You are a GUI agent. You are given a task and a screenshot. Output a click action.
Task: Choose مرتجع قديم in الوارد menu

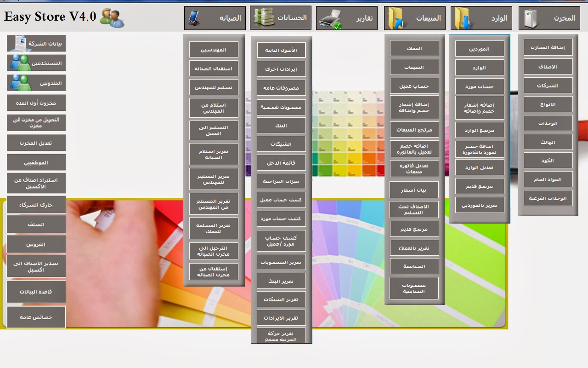[x=480, y=186]
